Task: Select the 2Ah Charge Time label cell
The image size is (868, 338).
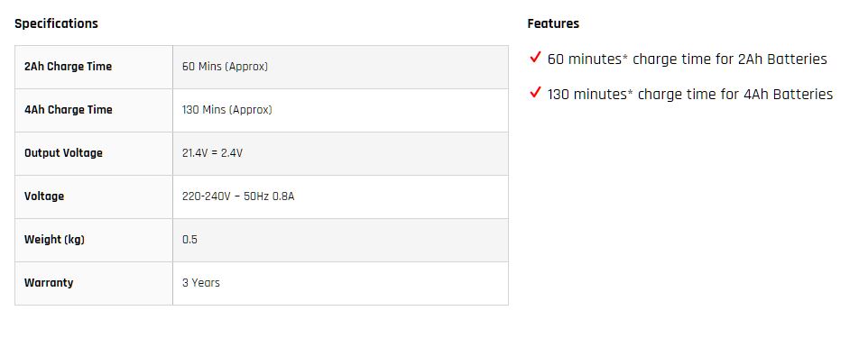Action: (x=94, y=67)
